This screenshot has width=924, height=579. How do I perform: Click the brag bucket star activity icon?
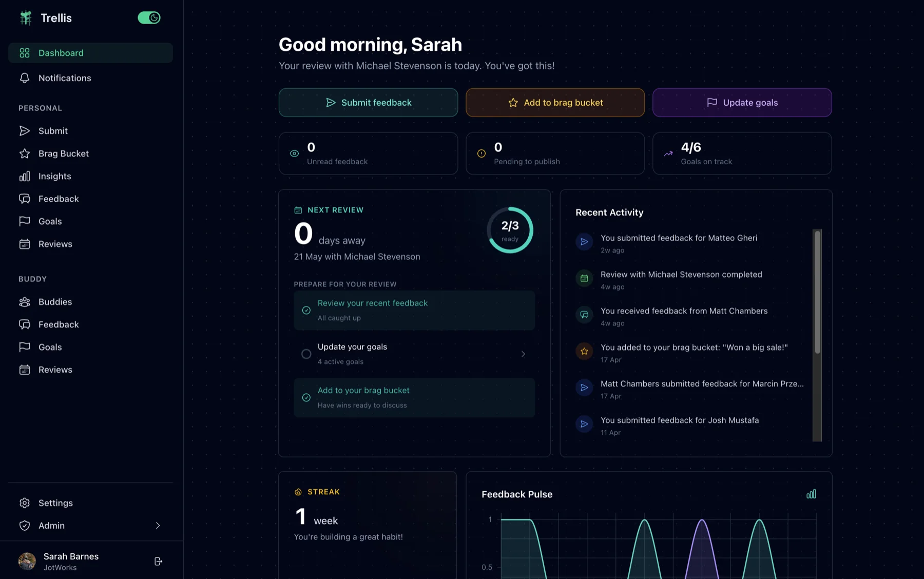584,351
